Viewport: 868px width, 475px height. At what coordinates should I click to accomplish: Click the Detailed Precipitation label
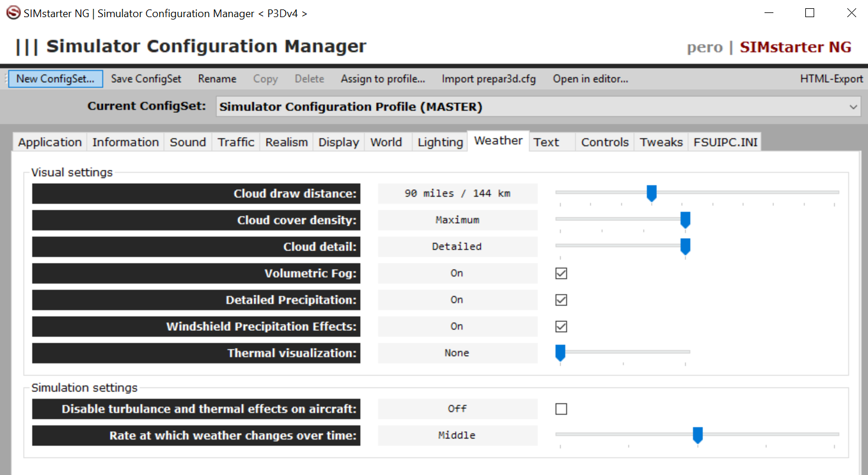point(196,300)
